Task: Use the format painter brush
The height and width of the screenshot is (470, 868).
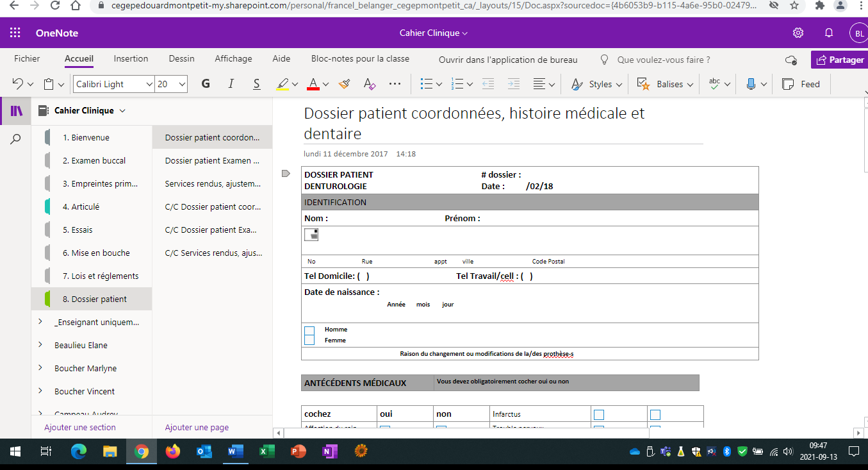Action: [345, 84]
